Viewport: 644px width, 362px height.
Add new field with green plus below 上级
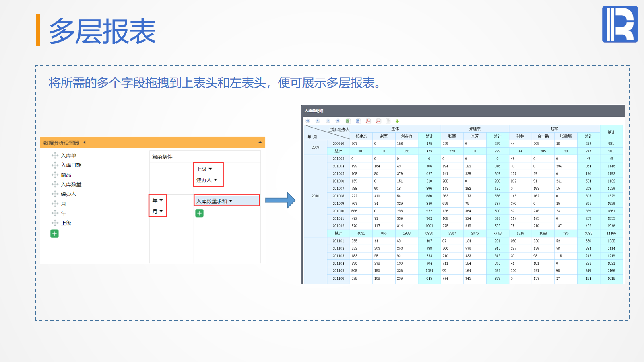tap(54, 234)
